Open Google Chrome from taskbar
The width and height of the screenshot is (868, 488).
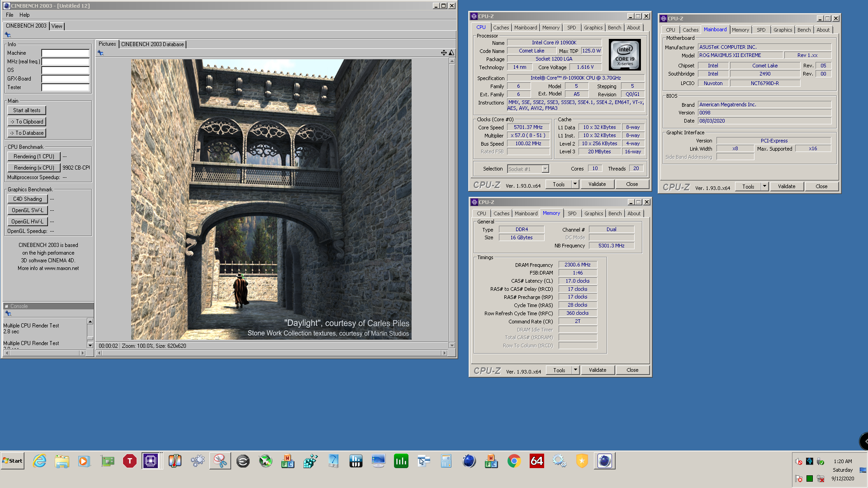[x=514, y=461]
